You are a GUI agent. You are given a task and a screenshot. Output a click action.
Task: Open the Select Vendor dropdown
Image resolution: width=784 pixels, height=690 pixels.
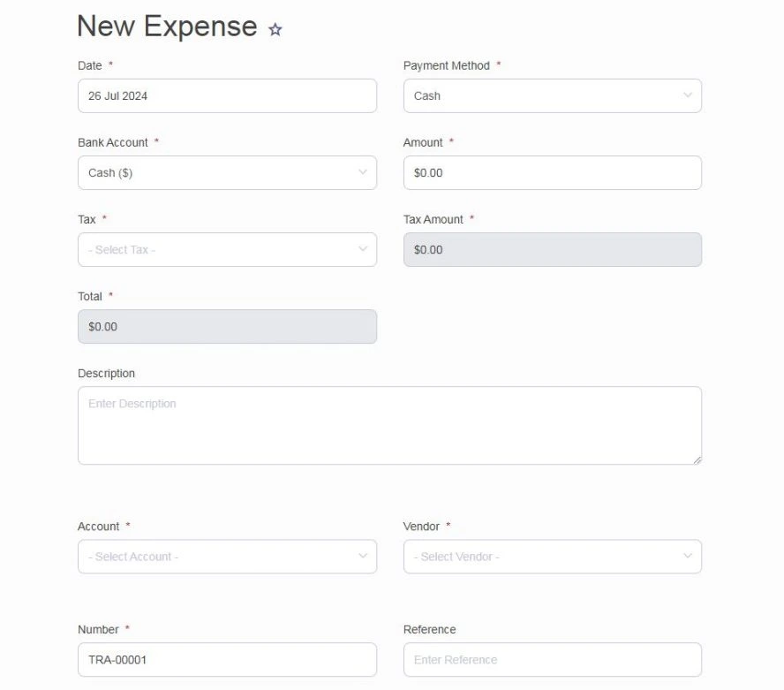[552, 557]
